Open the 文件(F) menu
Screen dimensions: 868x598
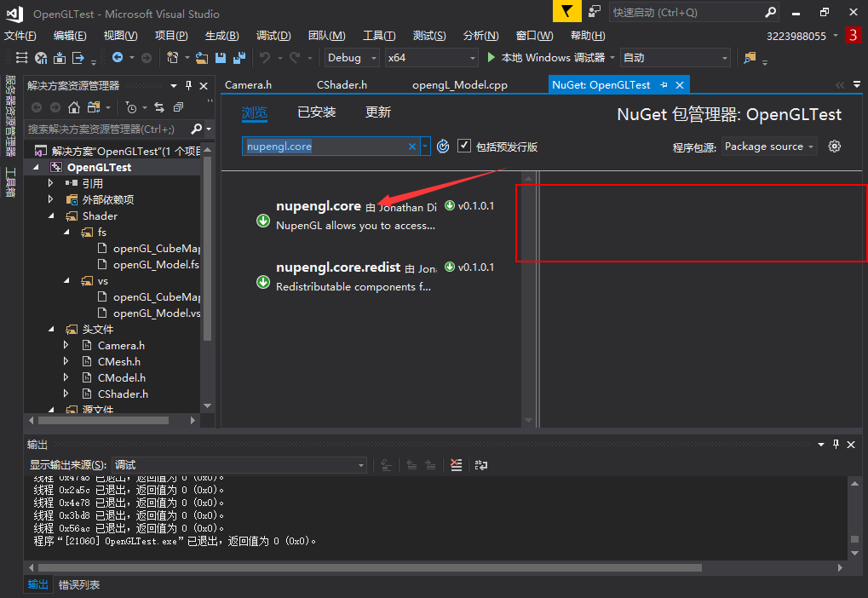[20, 36]
